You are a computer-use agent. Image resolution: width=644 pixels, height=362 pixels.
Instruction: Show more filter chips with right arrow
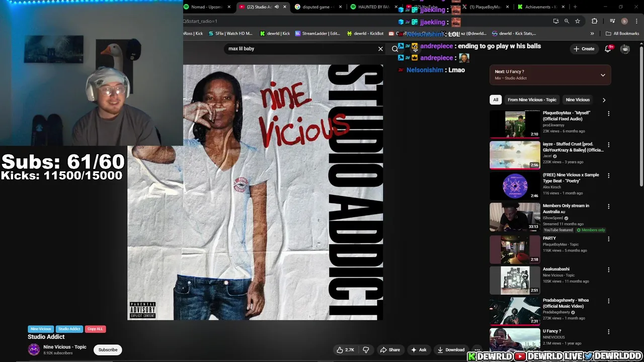click(x=604, y=100)
